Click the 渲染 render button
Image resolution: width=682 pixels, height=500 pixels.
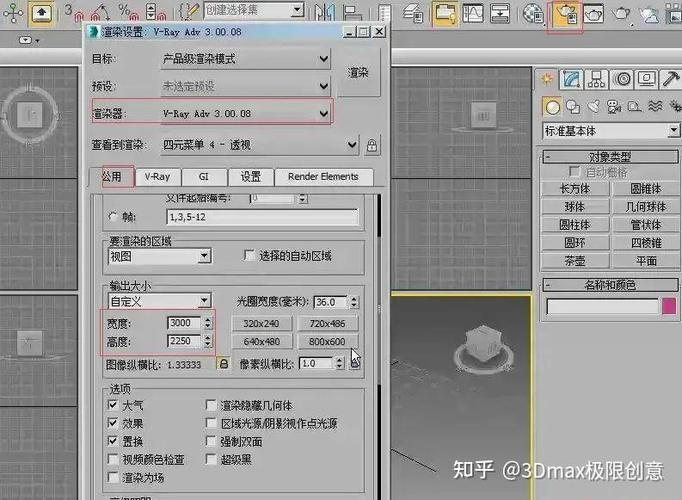[x=358, y=73]
